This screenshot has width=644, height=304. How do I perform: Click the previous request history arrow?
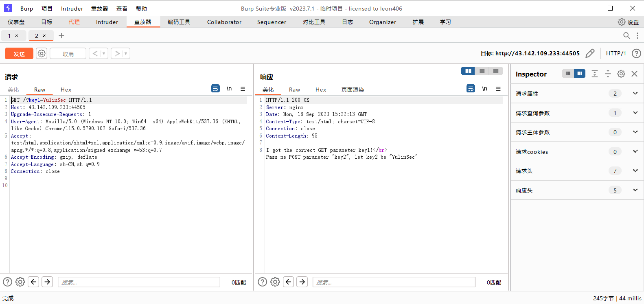(95, 53)
